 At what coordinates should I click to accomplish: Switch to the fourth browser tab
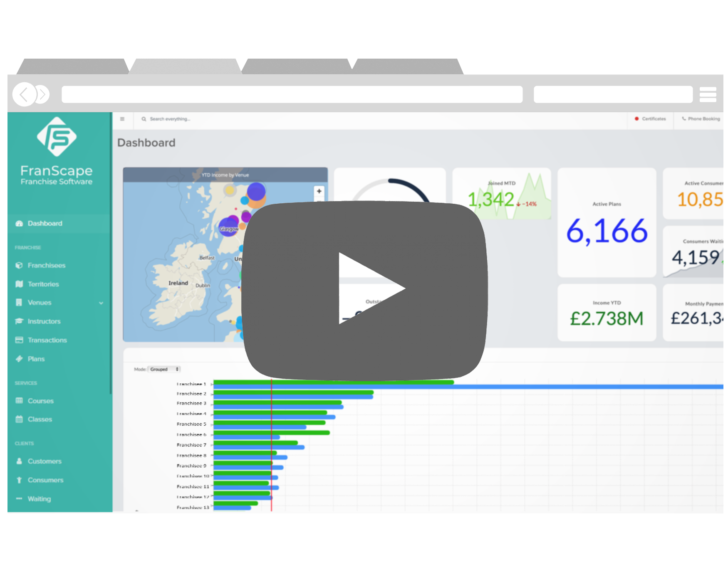tap(408, 67)
